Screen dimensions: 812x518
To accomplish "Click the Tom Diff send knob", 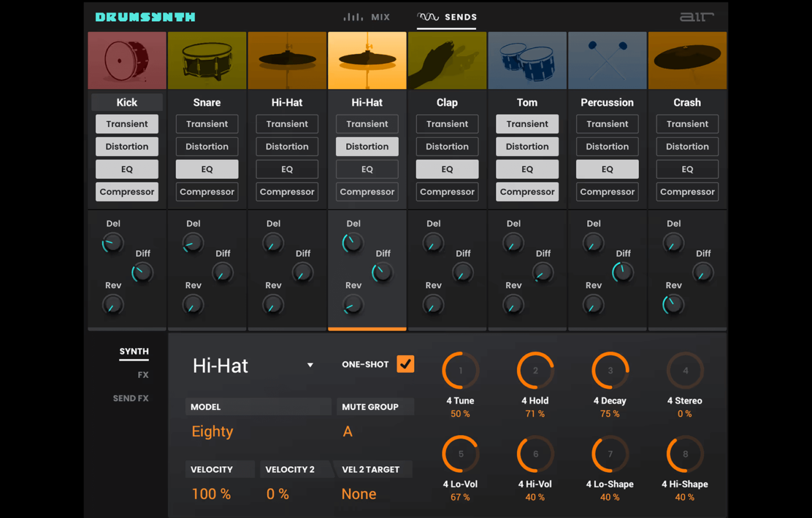I will pyautogui.click(x=543, y=273).
